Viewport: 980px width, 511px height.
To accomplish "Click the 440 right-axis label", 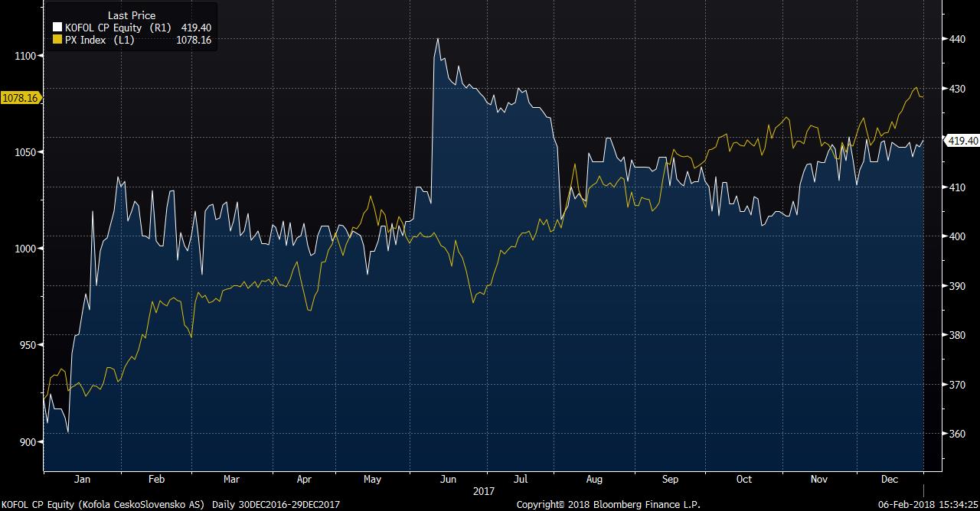I will point(957,38).
